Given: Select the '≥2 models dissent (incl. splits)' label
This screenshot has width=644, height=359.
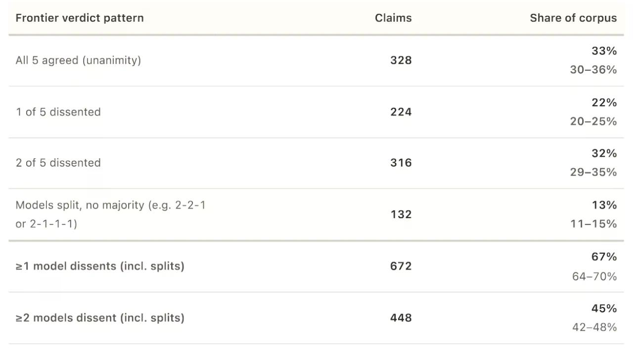Looking at the screenshot, I should (100, 317).
